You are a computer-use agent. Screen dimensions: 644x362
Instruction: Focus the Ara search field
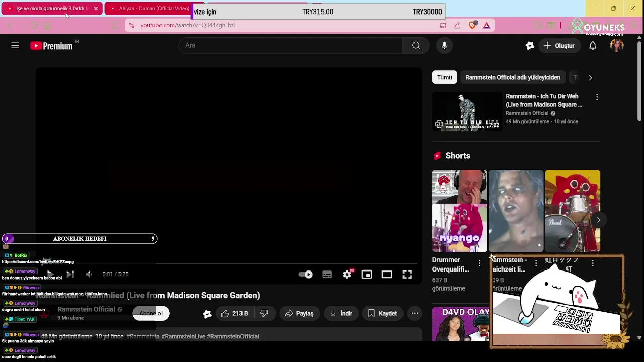pyautogui.click(x=291, y=45)
